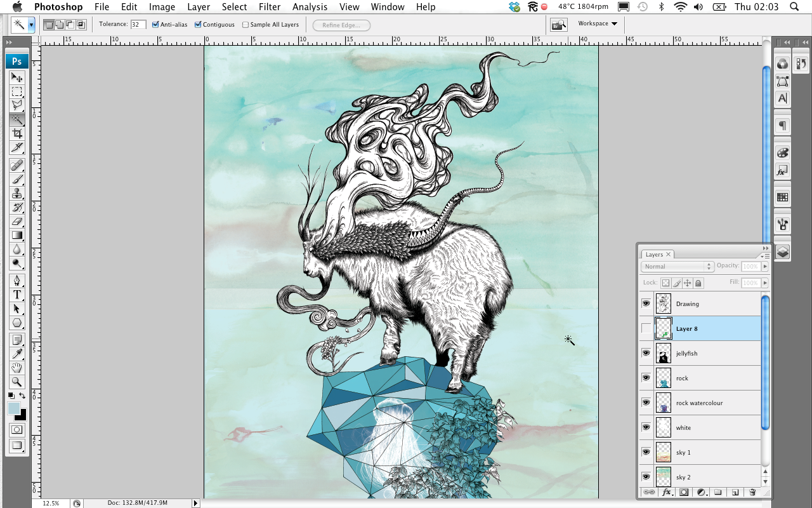Create a new layer from Layers panel
Viewport: 812px width, 508px height.
click(x=735, y=492)
